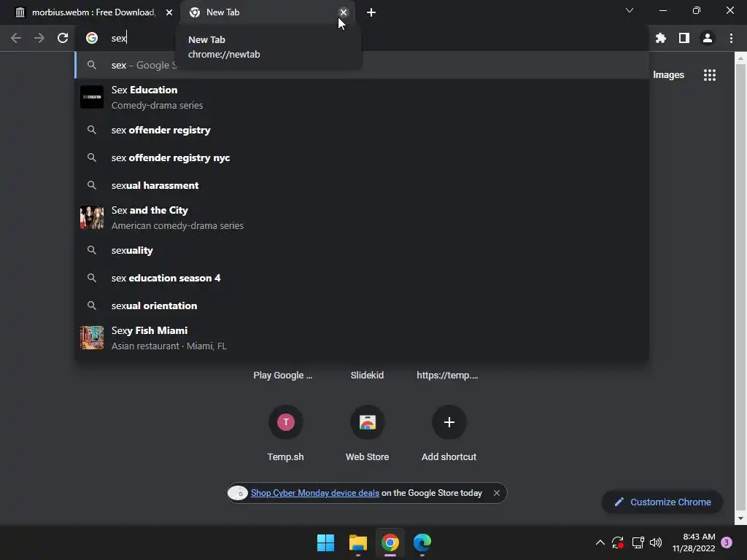The image size is (747, 560).
Task: Select the 'sex - Google Search' suggestion
Action: click(362, 65)
